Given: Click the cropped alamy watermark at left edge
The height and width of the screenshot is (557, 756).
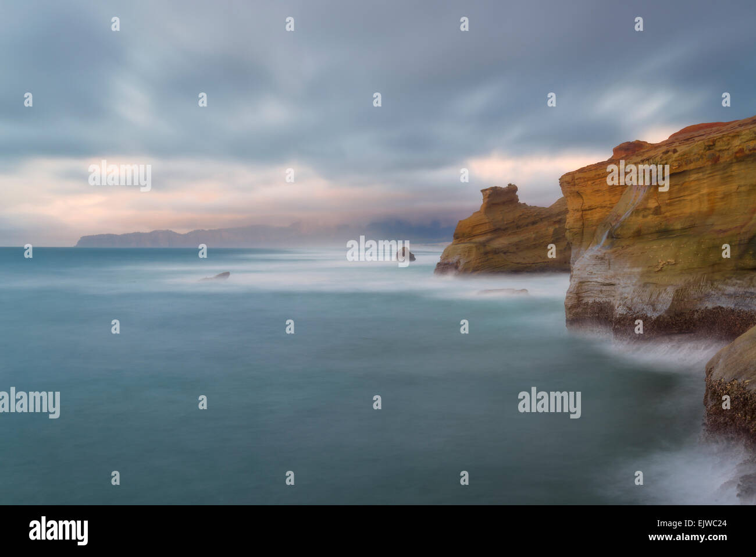Looking at the screenshot, I should 30,403.
